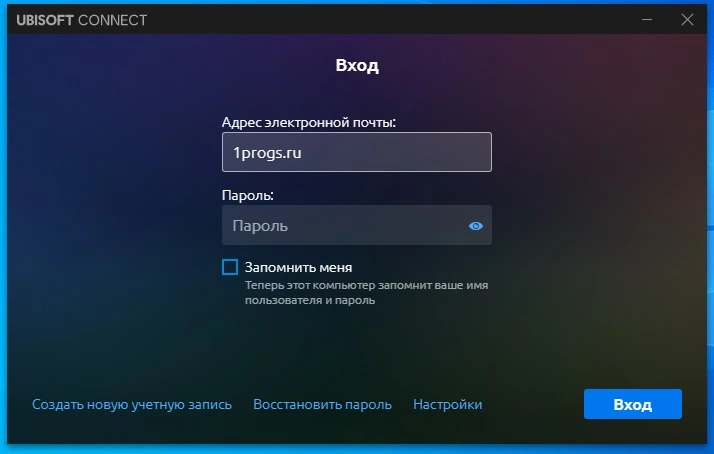This screenshot has height=454, width=714.
Task: Open Создать новую учетную запись link
Action: [132, 404]
